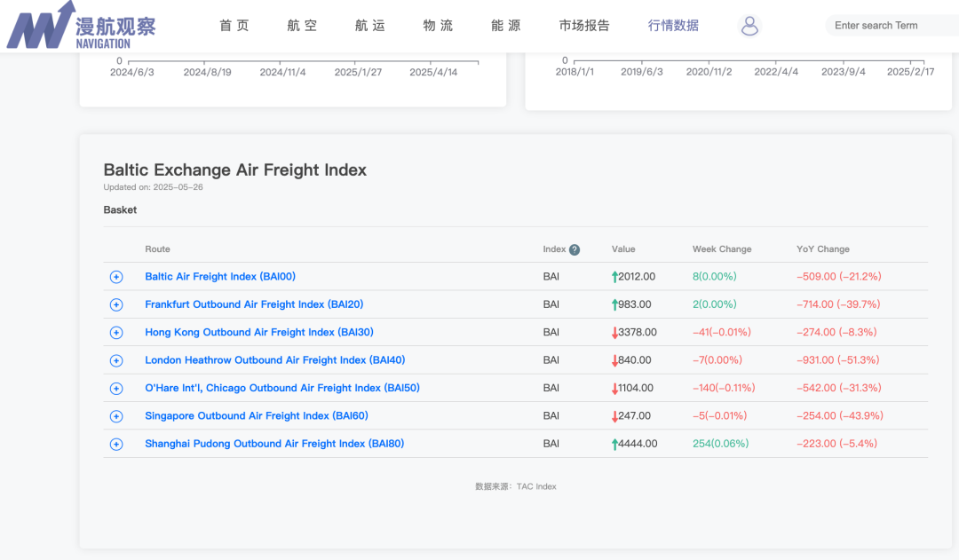Go to the 首页 home menu
This screenshot has height=560, width=959.
[x=234, y=26]
